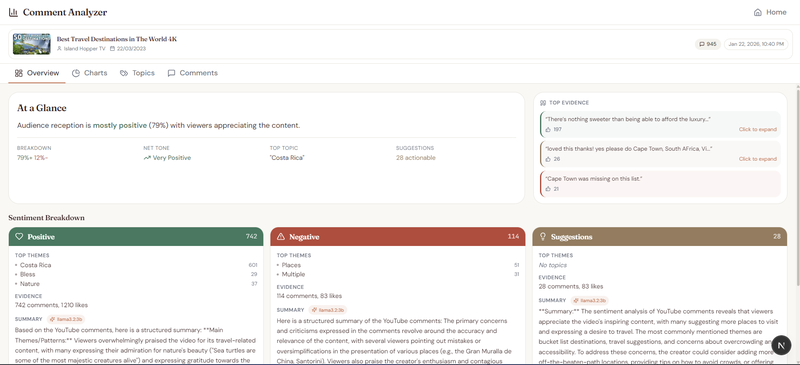Click the thumbs-up icon showing 197 likes
Screen dimensions: 800x365
coord(548,130)
